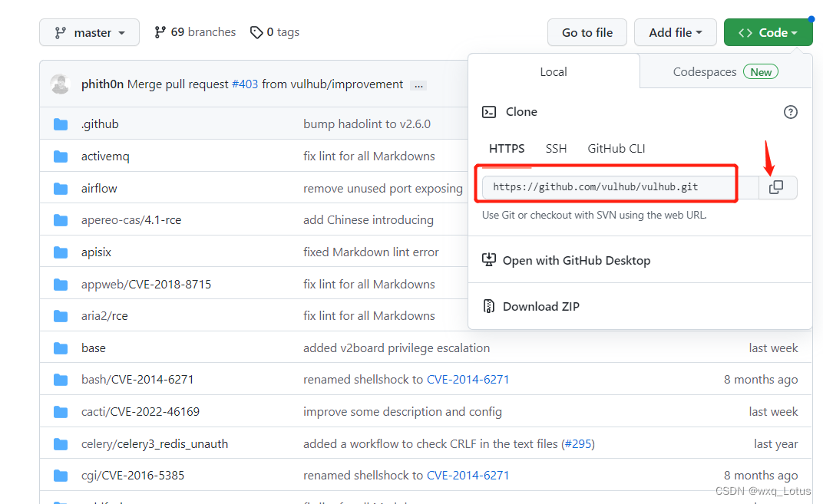823x504 pixels.
Task: Click the branches icon next to 69 branches
Action: pyautogui.click(x=159, y=31)
